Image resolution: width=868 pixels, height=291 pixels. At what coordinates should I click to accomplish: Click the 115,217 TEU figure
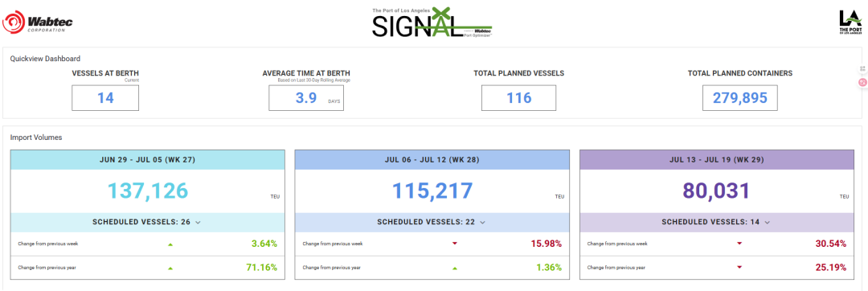[x=432, y=191]
